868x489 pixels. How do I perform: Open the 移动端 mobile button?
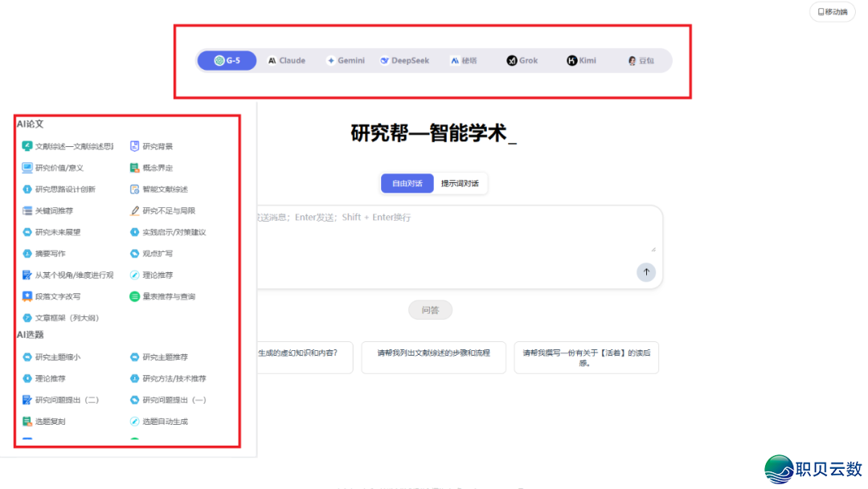tap(833, 12)
